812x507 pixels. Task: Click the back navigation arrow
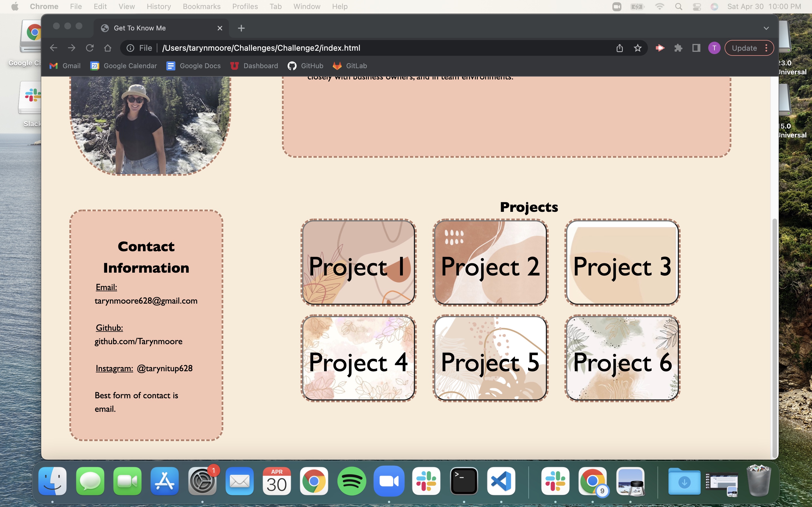(x=54, y=48)
